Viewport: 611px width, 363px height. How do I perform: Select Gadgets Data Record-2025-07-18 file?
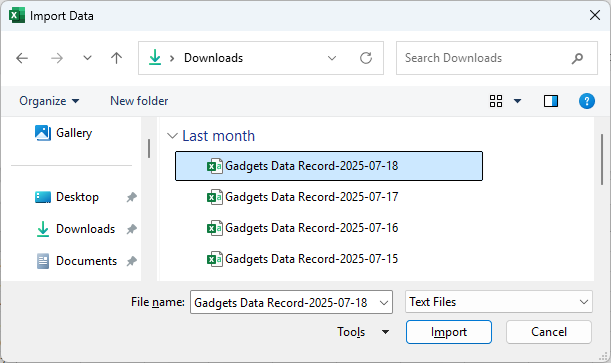(329, 166)
